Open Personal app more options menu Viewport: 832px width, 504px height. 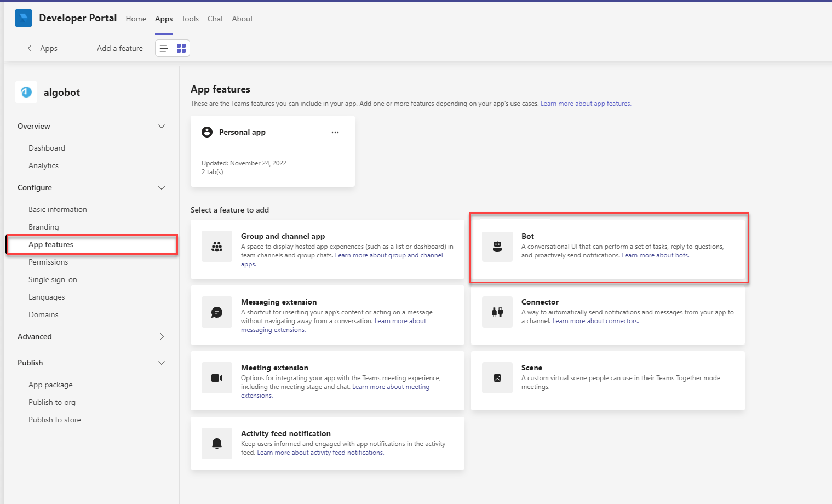click(335, 133)
